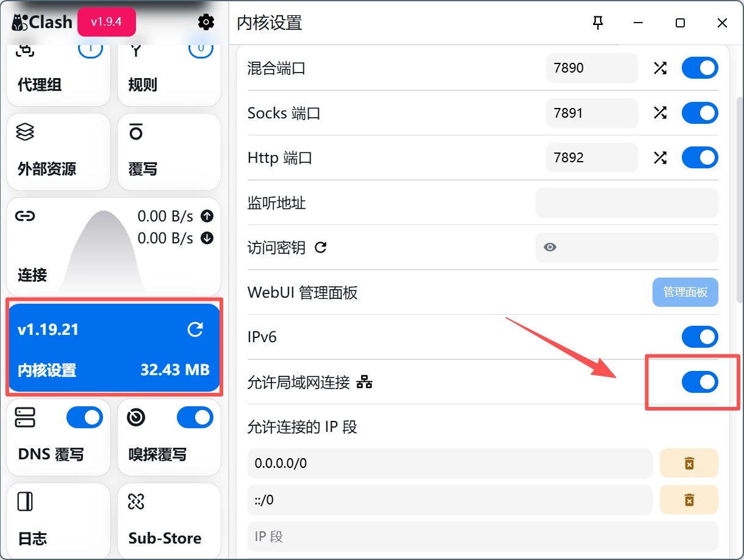
Task: Pin the window using the pin icon
Action: pos(598,23)
